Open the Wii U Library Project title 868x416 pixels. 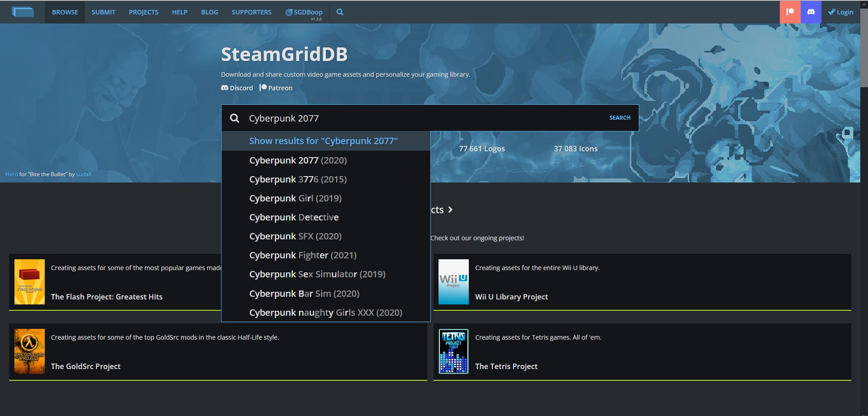(x=511, y=297)
